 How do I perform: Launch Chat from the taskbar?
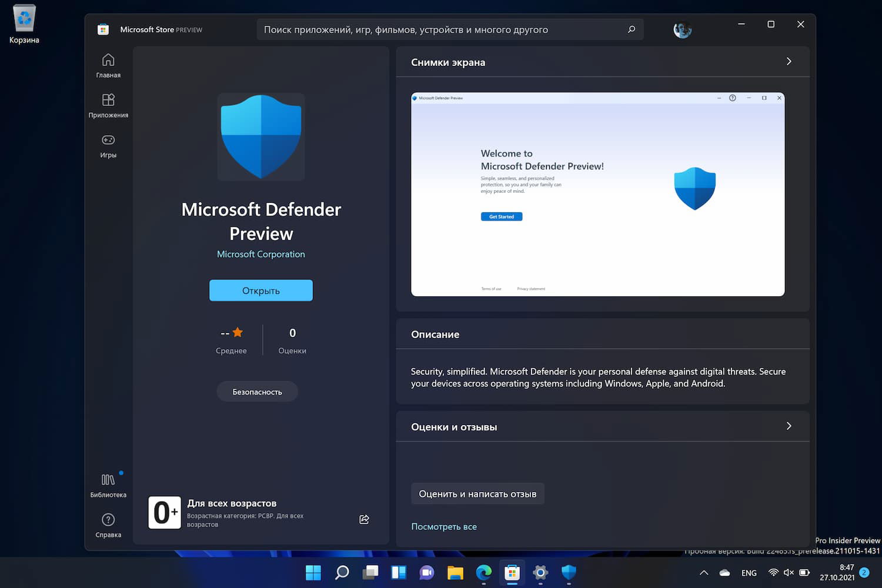[427, 572]
